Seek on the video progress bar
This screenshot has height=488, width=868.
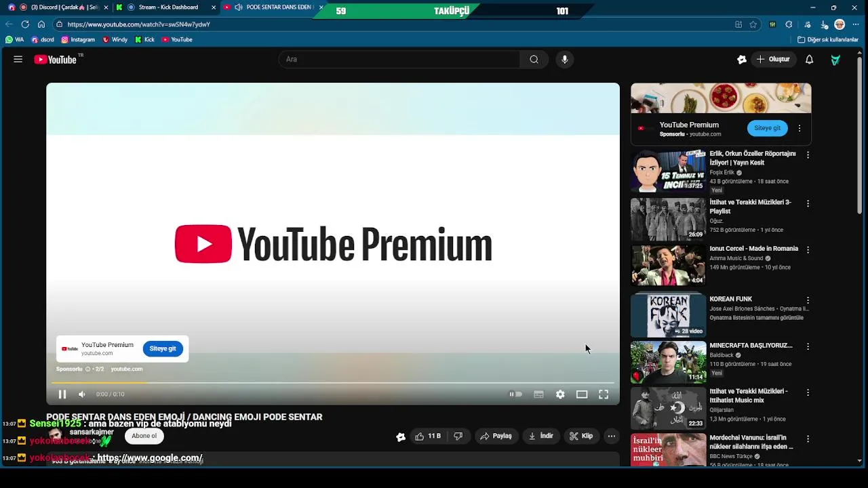click(333, 383)
